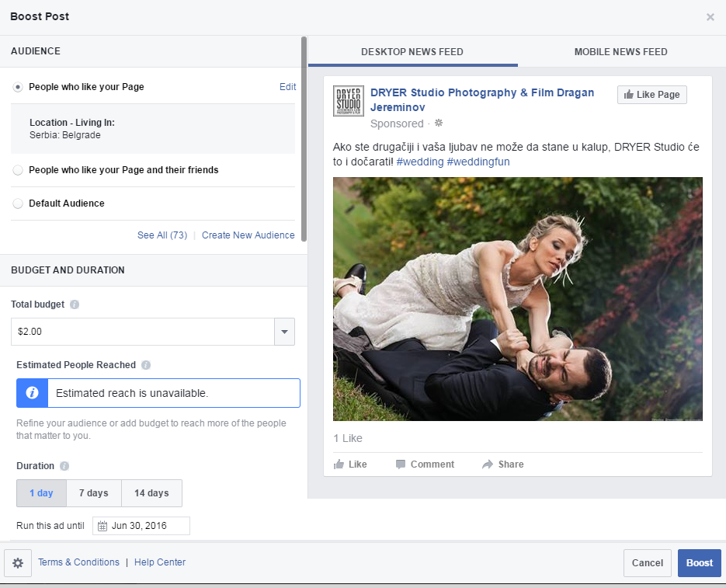Image resolution: width=726 pixels, height=588 pixels.
Task: Share the previewed post
Action: 503,464
